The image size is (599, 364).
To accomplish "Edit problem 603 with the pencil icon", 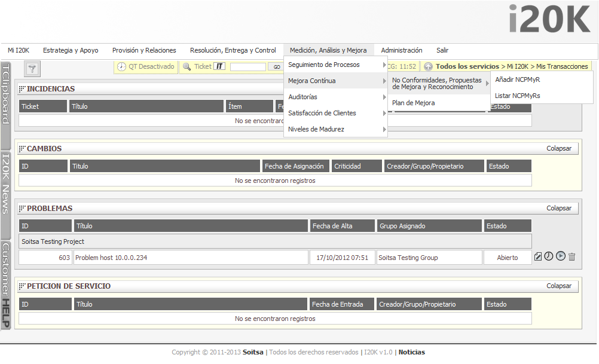I will [537, 256].
